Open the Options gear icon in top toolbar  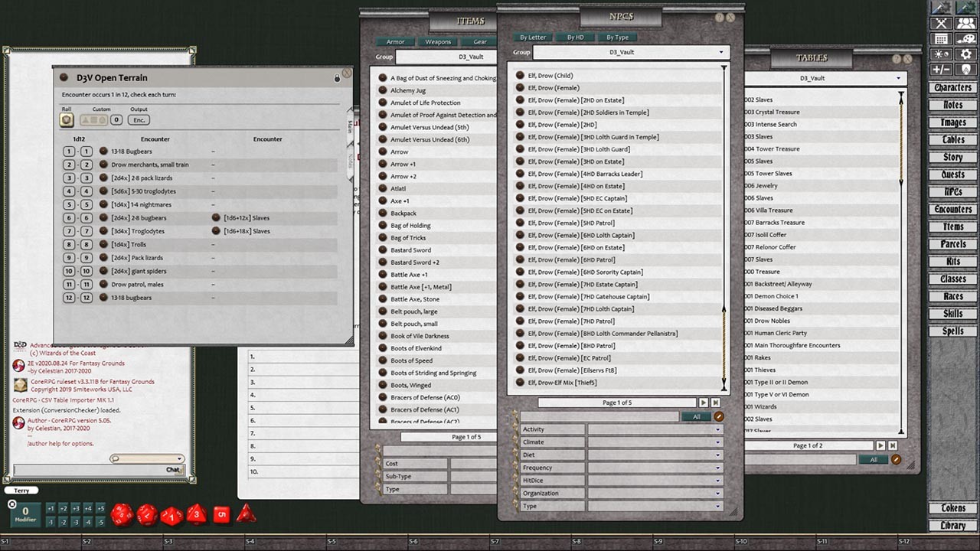(x=966, y=54)
